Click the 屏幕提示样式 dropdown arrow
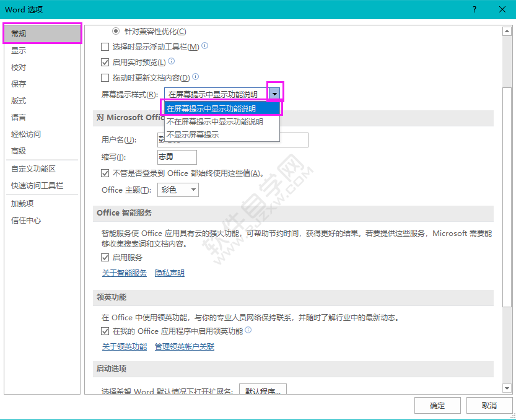This screenshot has height=420, width=516. [274, 92]
